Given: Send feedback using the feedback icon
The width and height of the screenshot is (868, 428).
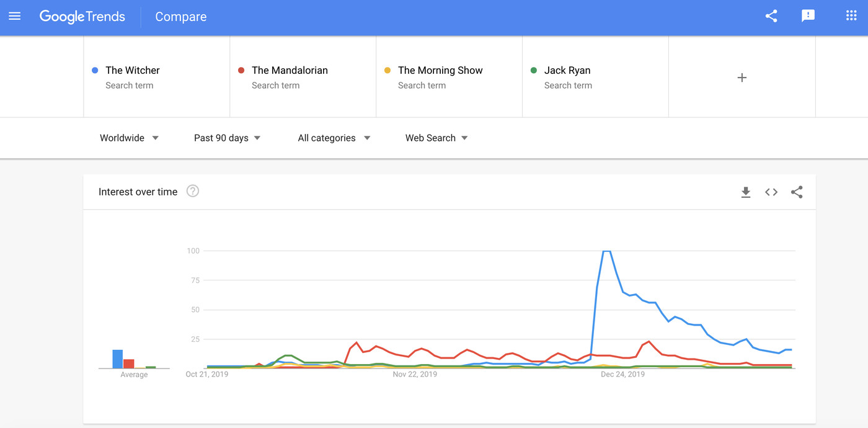Looking at the screenshot, I should (808, 16).
